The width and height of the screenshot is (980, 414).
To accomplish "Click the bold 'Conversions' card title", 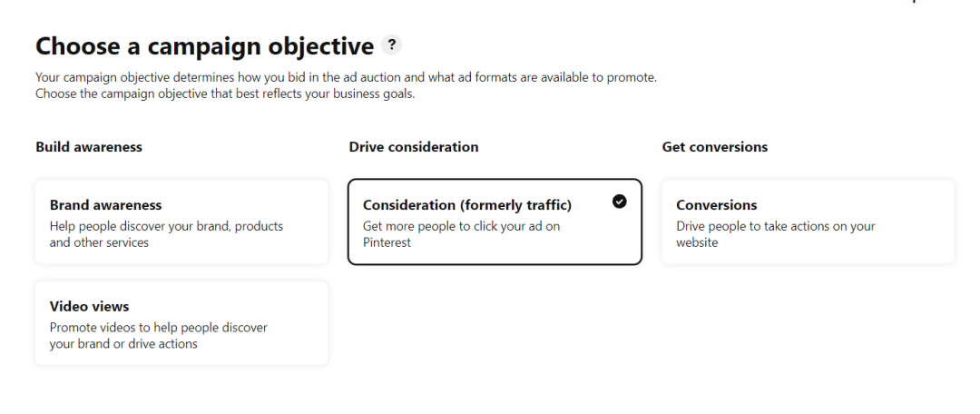I will (x=716, y=205).
